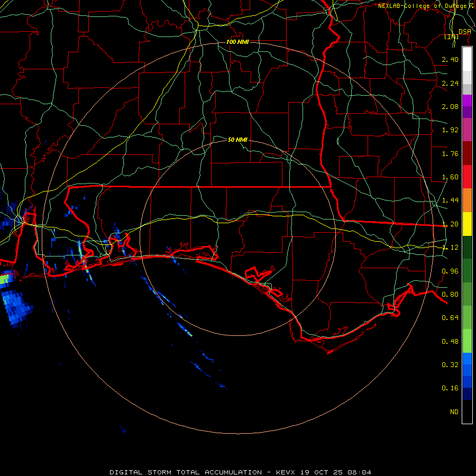Choose the orange swatch beside 1.44

pyautogui.click(x=467, y=200)
